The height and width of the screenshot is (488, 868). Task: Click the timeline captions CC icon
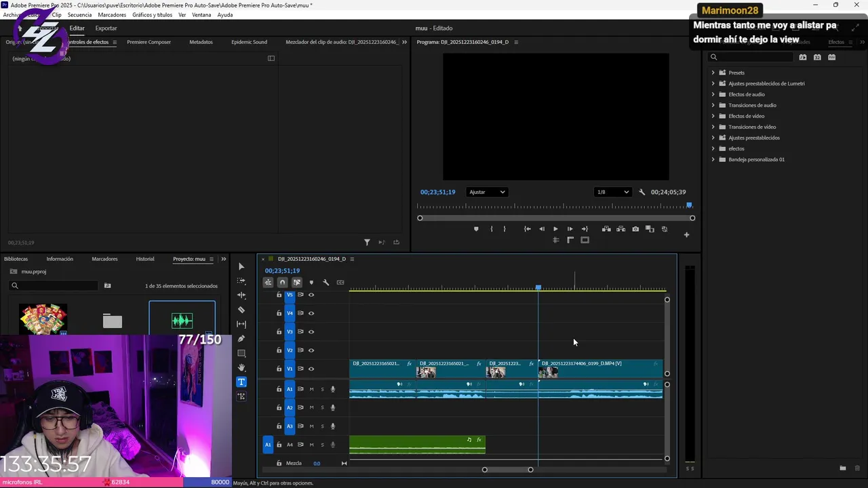(x=340, y=283)
